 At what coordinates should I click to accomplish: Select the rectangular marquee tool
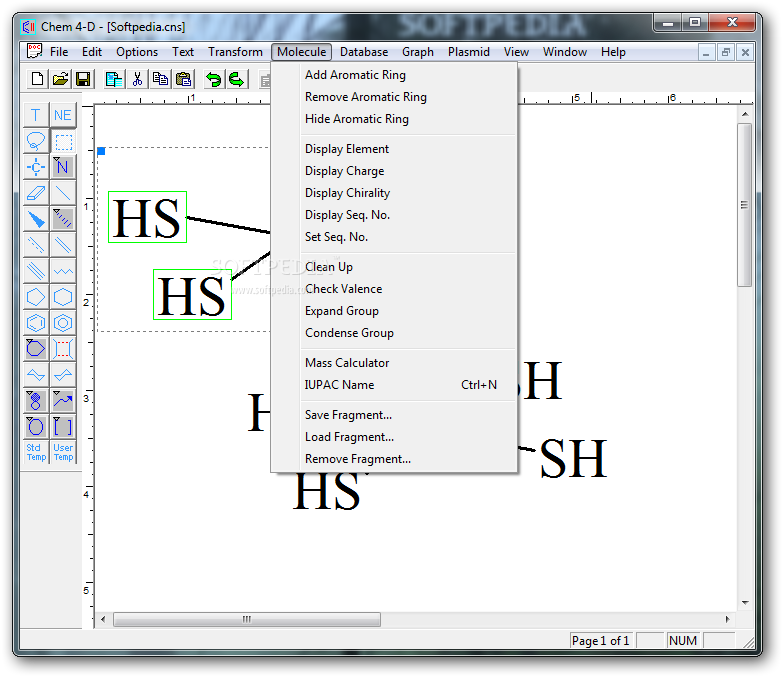[x=63, y=141]
